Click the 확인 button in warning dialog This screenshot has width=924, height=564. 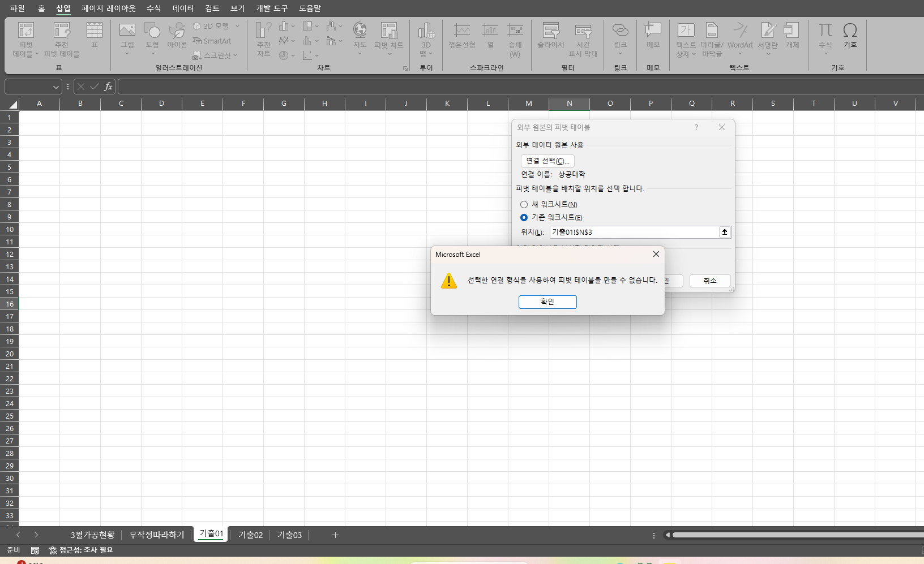(547, 302)
